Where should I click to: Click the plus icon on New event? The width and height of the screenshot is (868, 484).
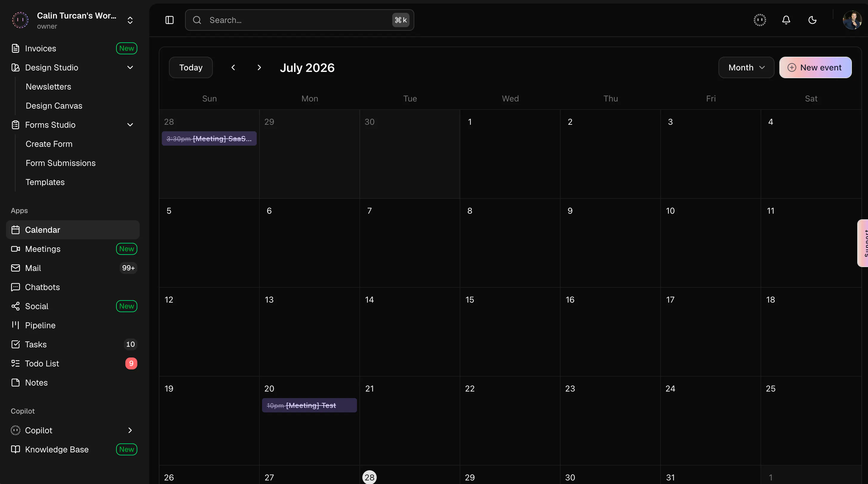coord(792,68)
